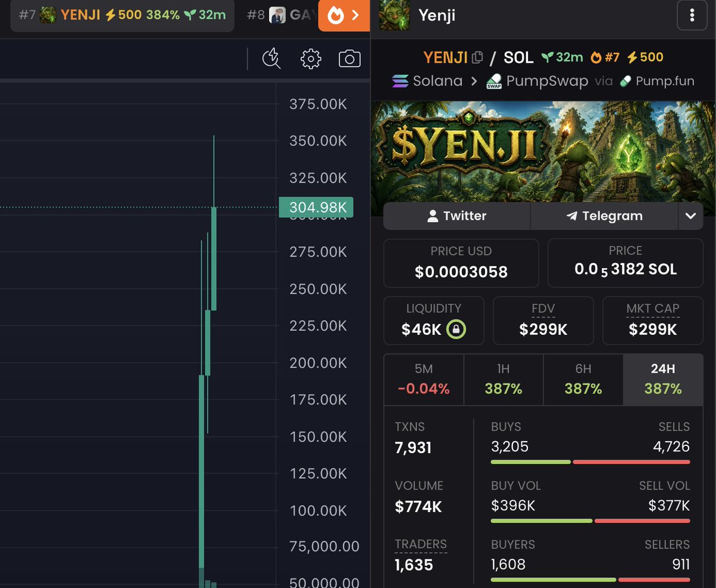Open chart settings gear icon
716x588 pixels.
tap(311, 59)
